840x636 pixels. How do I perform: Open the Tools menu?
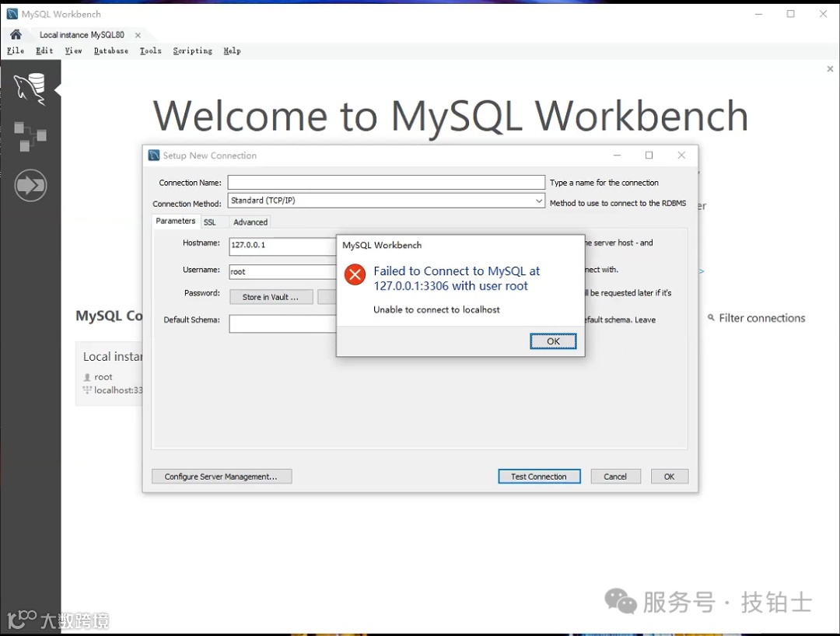151,51
